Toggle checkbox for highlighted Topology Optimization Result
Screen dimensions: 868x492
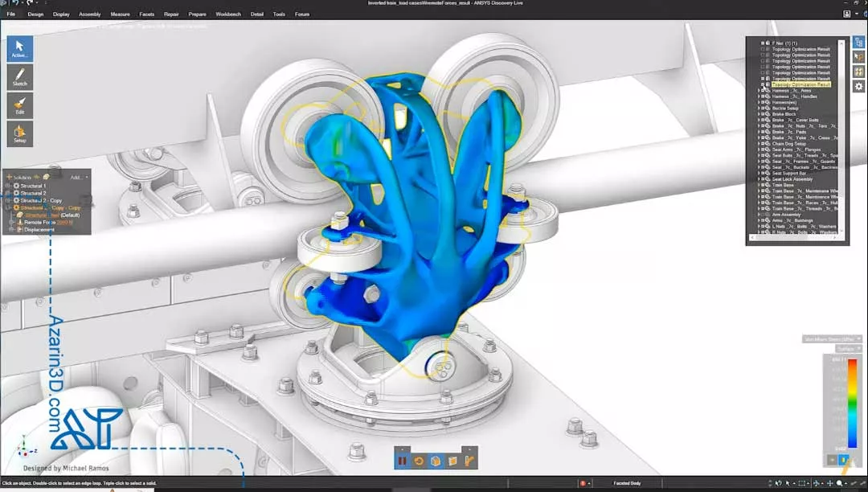pos(763,84)
